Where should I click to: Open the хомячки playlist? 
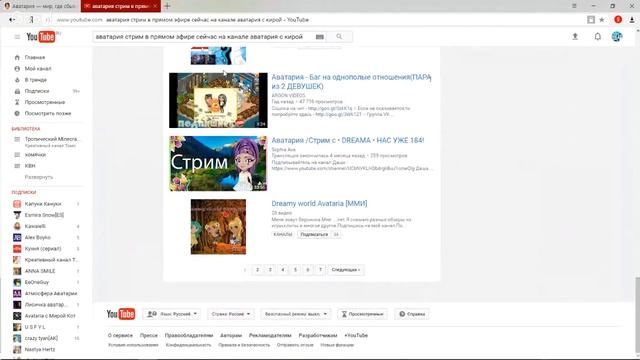35,155
